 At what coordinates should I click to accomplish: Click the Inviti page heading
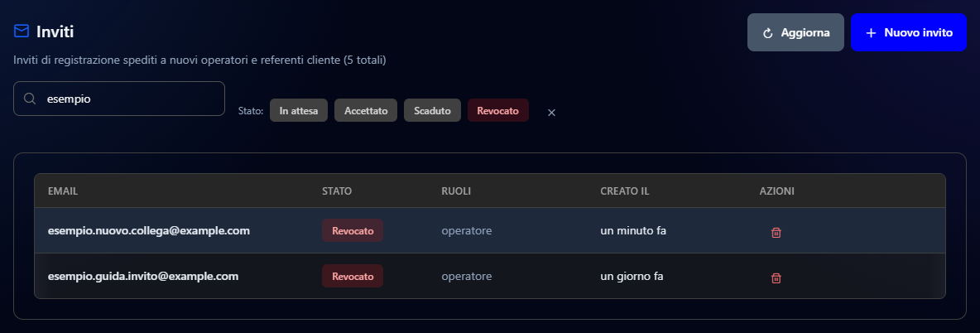(x=55, y=31)
